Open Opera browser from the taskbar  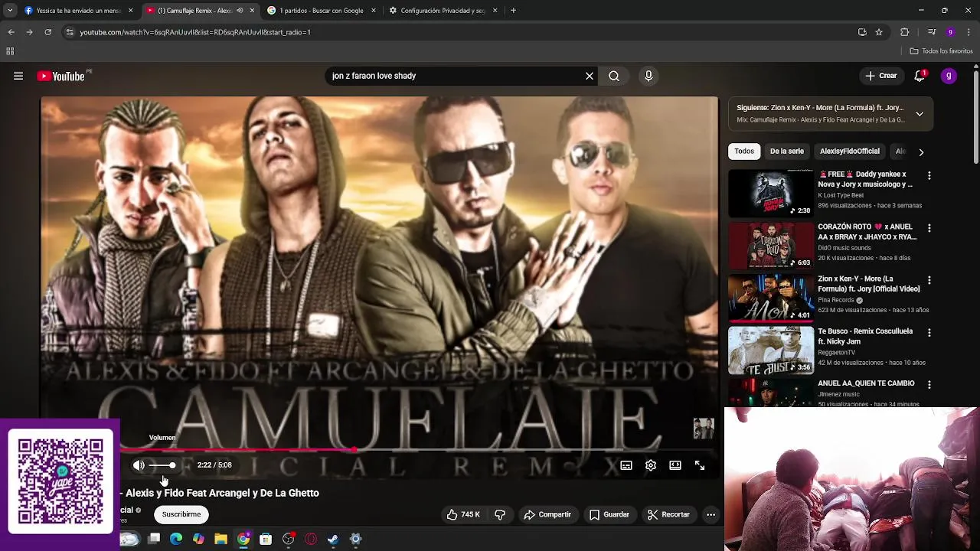[x=311, y=540]
